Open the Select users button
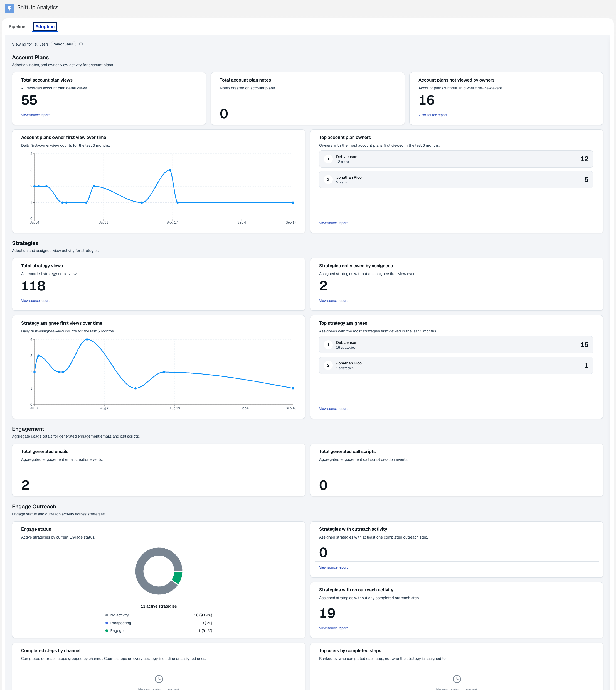Image resolution: width=616 pixels, height=690 pixels. coord(63,44)
